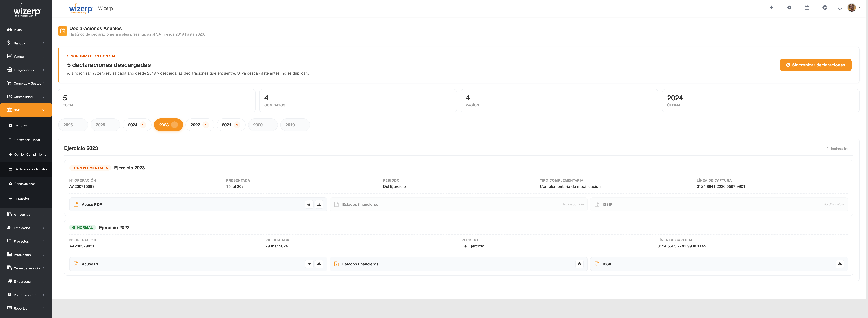Click capture line 0124 8841 2230 5567 9901
The image size is (868, 318).
click(x=721, y=186)
